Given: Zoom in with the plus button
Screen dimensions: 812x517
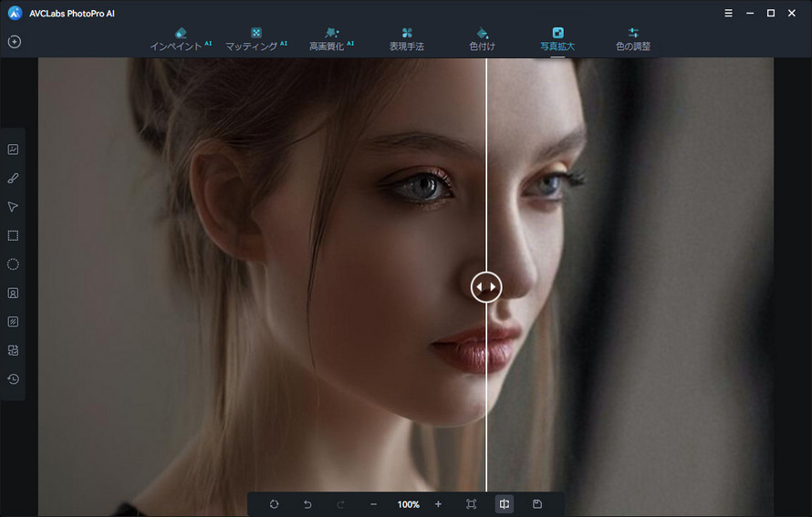Looking at the screenshot, I should click(x=438, y=504).
